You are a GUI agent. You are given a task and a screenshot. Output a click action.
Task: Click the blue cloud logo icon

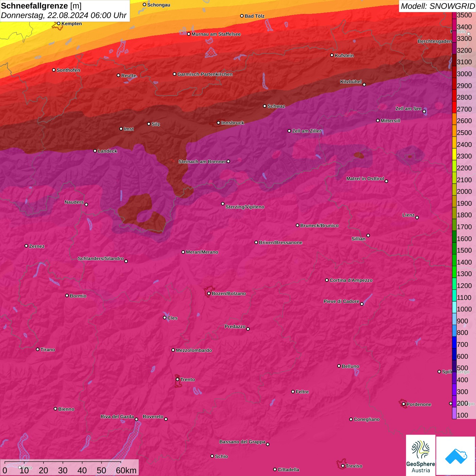[456, 456]
